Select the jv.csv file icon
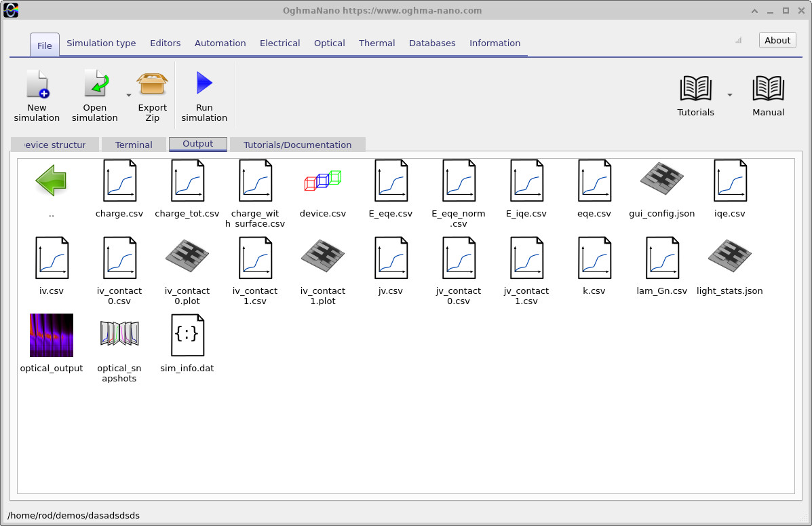Viewport: 812px width, 526px height. click(391, 257)
